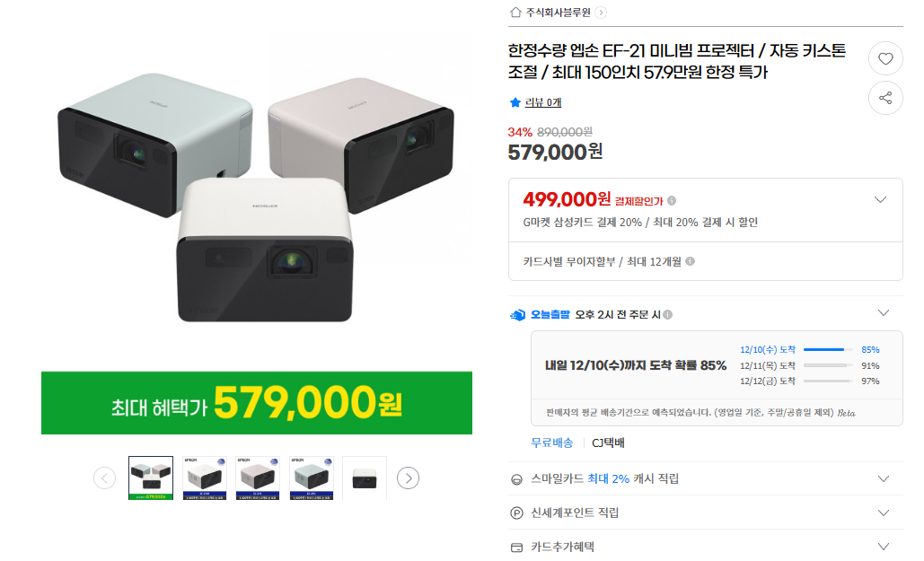Viewport: 924px width, 561px height.
Task: Open info icon next to 결제할인가
Action: click(671, 201)
